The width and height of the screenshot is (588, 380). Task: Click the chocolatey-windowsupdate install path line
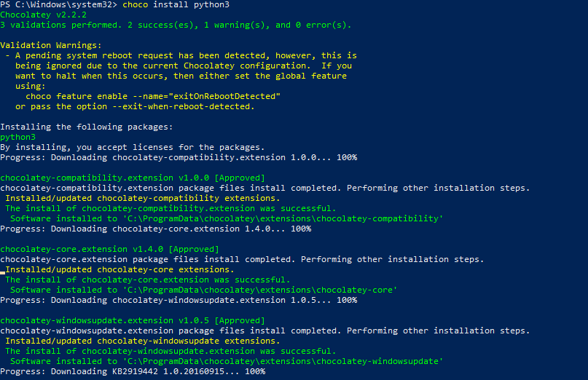[227, 362]
